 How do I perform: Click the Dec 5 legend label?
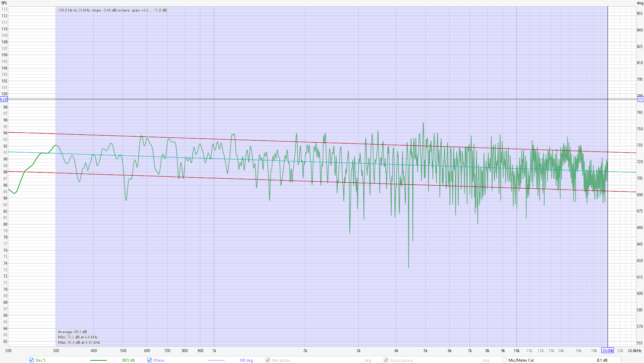(x=40, y=360)
